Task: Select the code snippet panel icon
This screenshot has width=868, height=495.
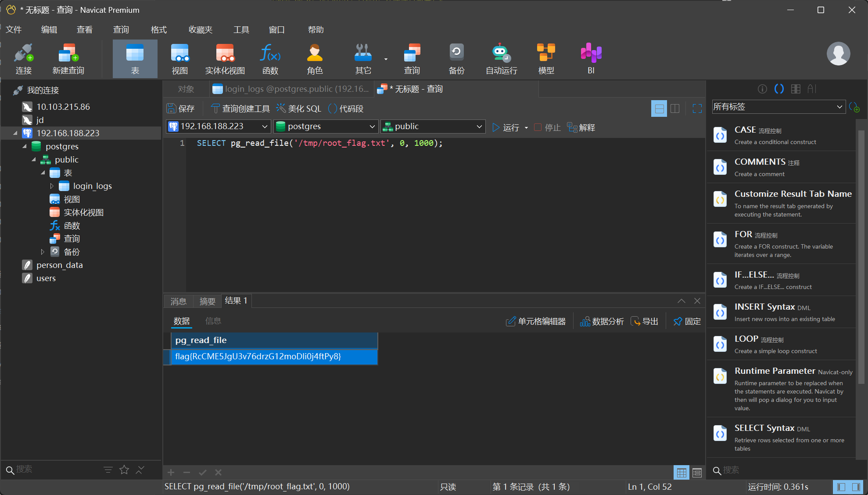Action: pos(779,89)
